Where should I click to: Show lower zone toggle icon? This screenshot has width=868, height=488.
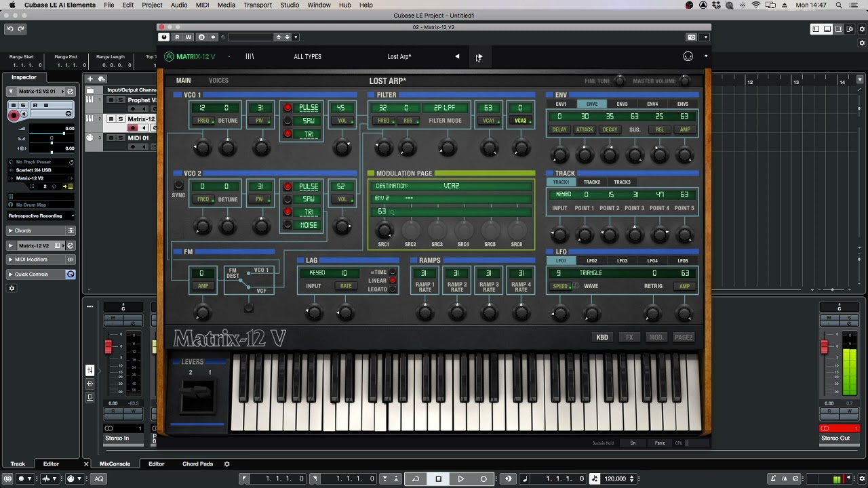pos(827,28)
